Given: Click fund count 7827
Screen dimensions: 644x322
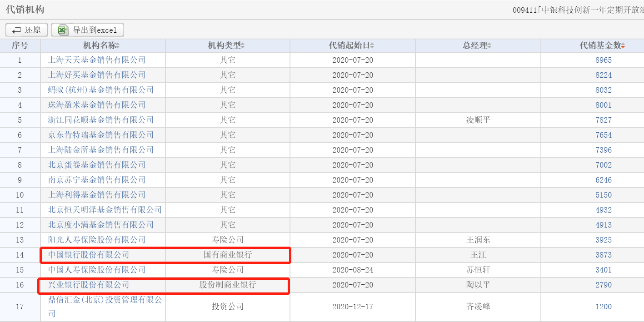Looking at the screenshot, I should 604,120.
